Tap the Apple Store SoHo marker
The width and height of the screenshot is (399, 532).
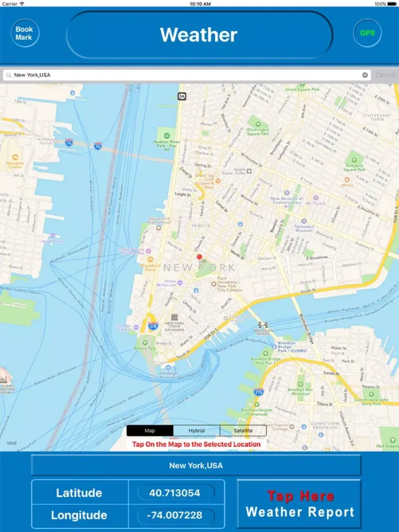pos(250,171)
